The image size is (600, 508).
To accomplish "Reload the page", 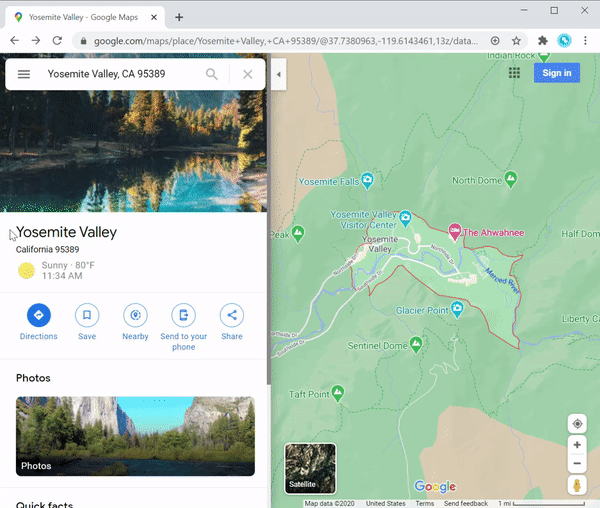I will coord(57,41).
